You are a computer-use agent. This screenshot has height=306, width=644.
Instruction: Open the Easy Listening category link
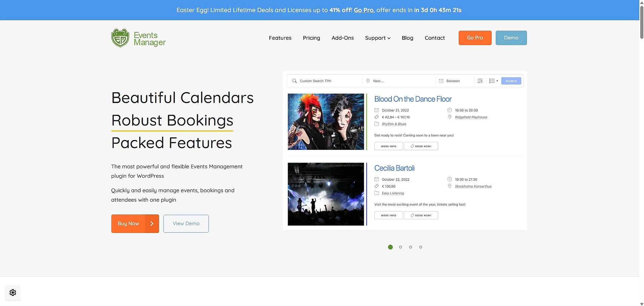[x=393, y=193]
